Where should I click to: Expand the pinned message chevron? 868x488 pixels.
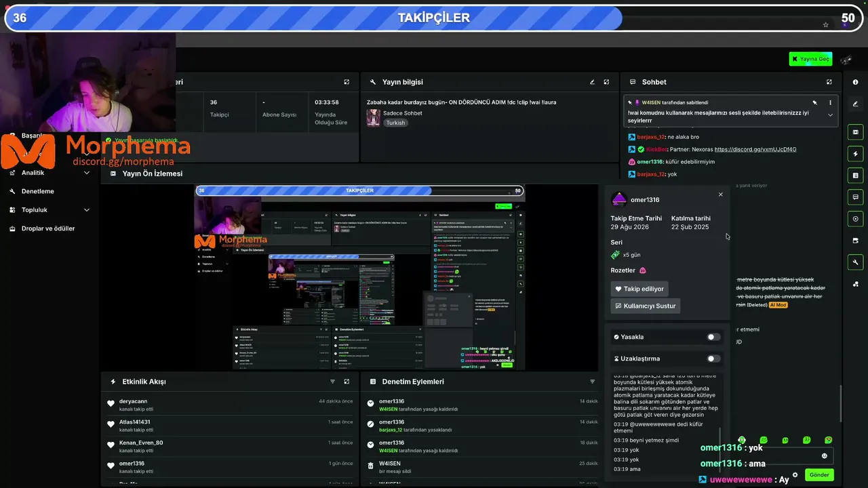(830, 115)
